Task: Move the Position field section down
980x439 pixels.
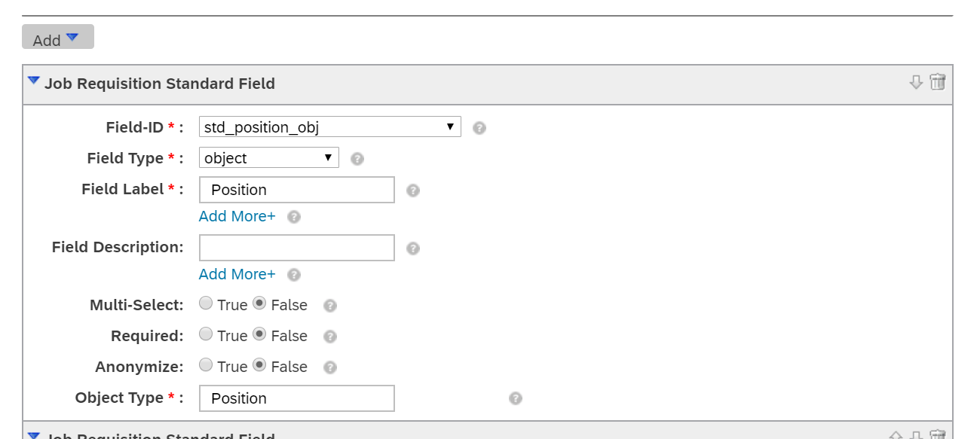Action: click(916, 83)
